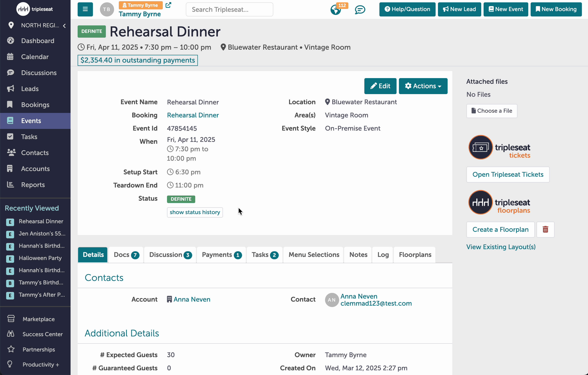Open the Rehearsal Dinner booking link
Image resolution: width=588 pixels, height=375 pixels.
click(x=193, y=115)
